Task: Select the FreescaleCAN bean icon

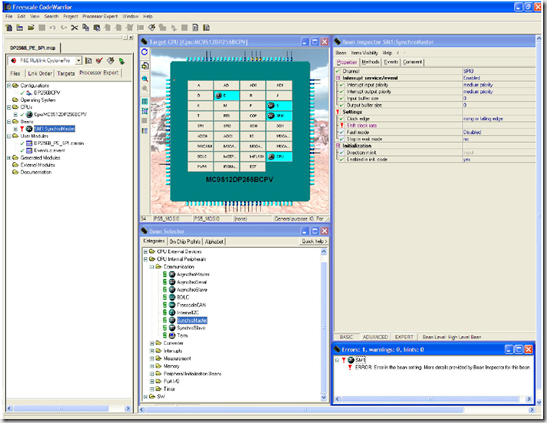Action: point(172,305)
